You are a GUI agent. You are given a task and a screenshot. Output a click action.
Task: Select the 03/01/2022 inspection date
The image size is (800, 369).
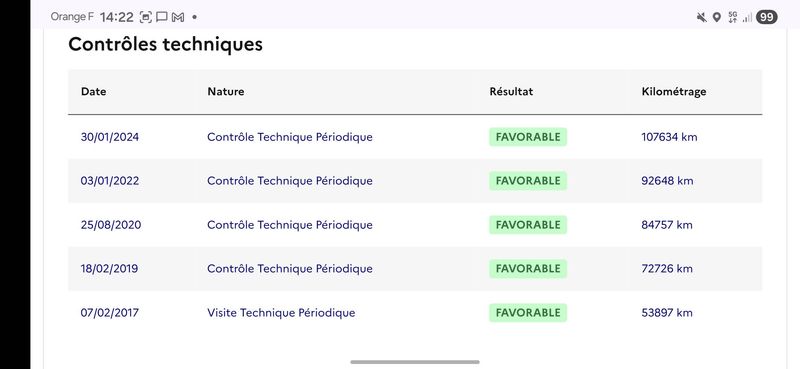(x=110, y=181)
